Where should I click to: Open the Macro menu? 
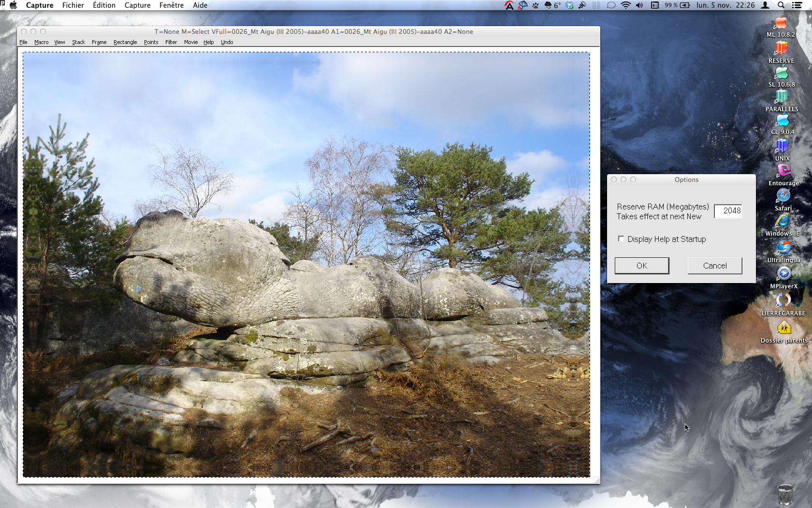coord(41,42)
